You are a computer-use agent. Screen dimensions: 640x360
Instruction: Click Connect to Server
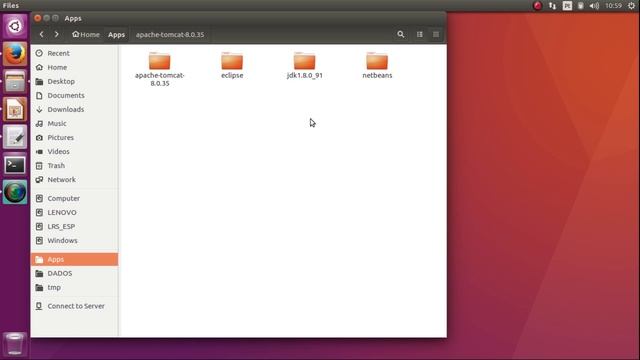[x=74, y=306]
